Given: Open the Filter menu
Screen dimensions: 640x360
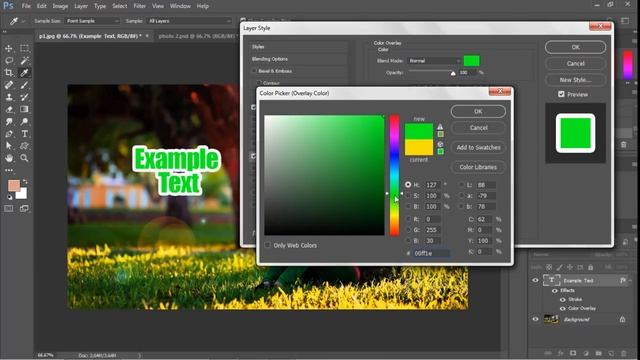Looking at the screenshot, I should click(139, 6).
